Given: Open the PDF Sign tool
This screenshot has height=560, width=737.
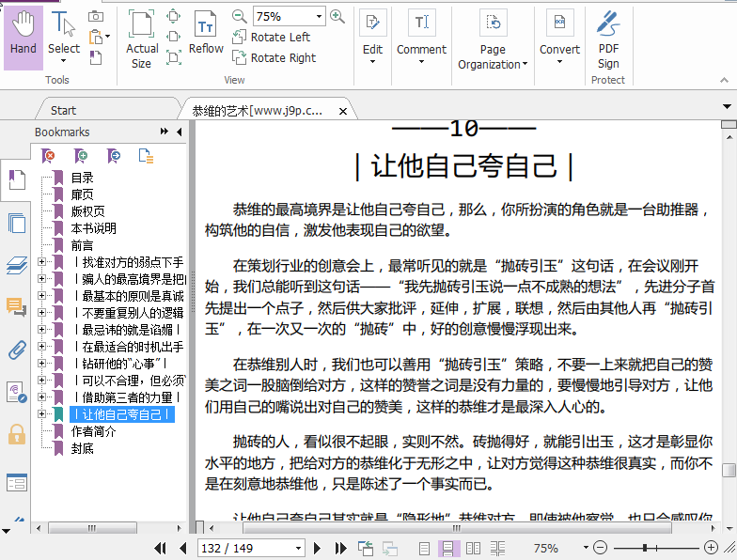Looking at the screenshot, I should coord(608,39).
